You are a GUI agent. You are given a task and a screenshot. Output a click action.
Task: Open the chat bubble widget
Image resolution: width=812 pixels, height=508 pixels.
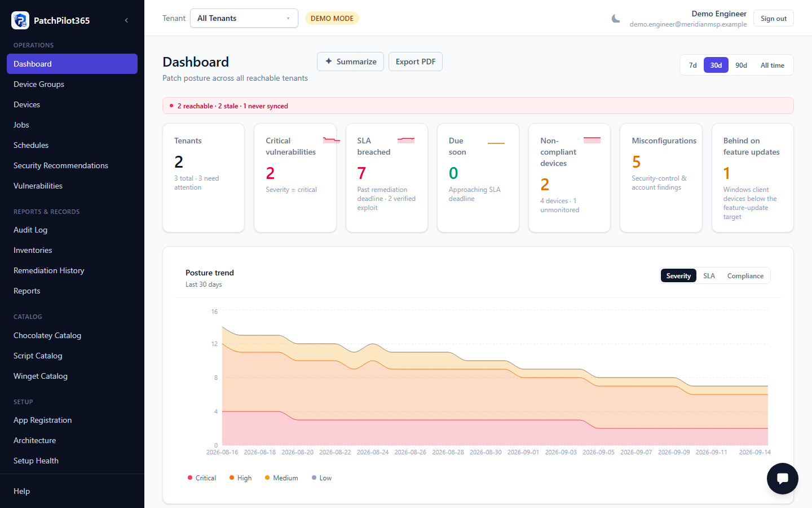click(782, 479)
